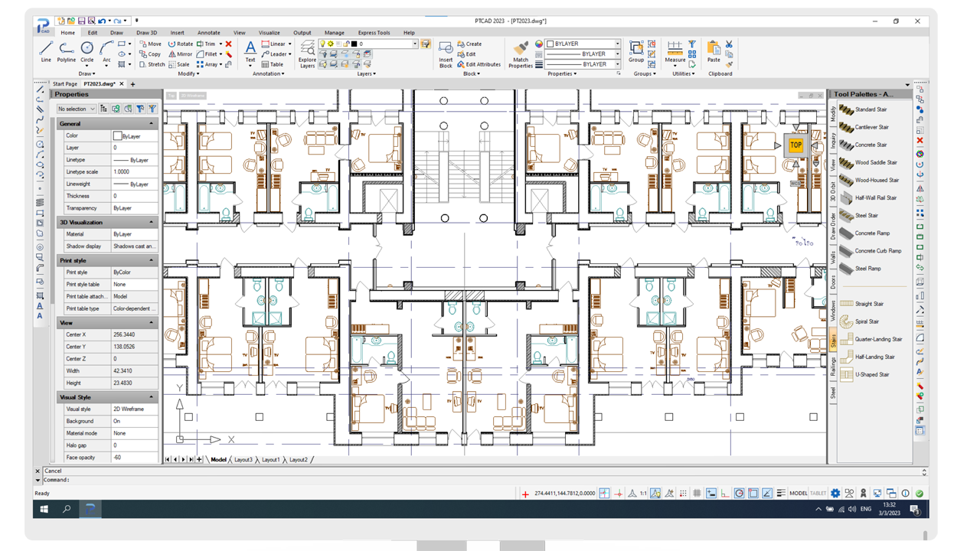This screenshot has width=980, height=551.
Task: Open the 'No selection' dropdown in Properties palette
Action: click(x=76, y=109)
